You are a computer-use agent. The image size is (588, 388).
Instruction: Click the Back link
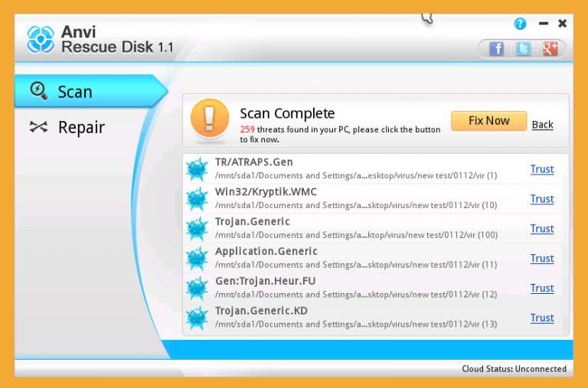click(542, 125)
